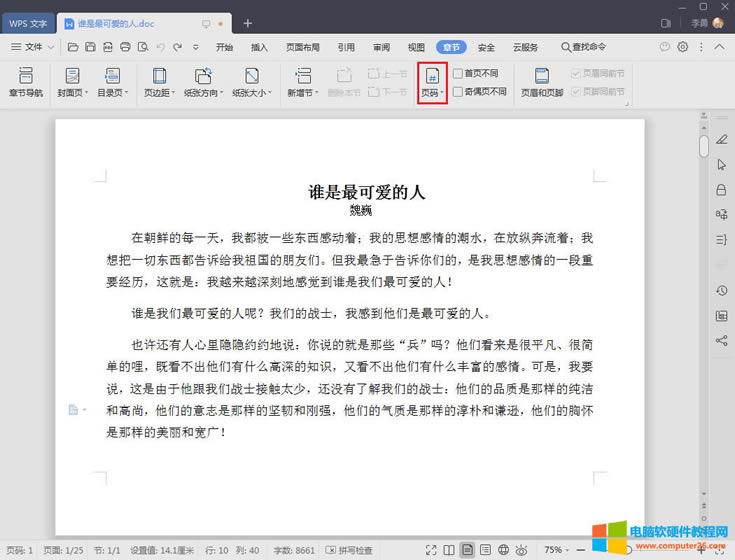Enable 奇偶页不同 checkbox
735x560 pixels.
point(458,91)
